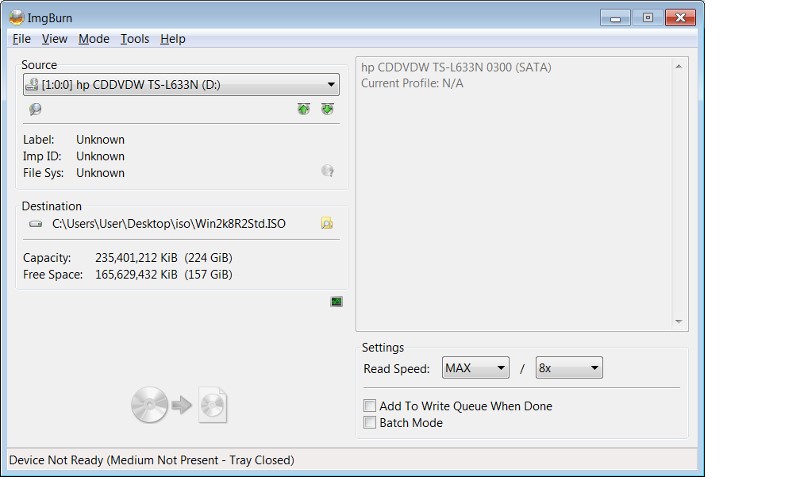Click the Current Profile: N/A line

pos(412,83)
